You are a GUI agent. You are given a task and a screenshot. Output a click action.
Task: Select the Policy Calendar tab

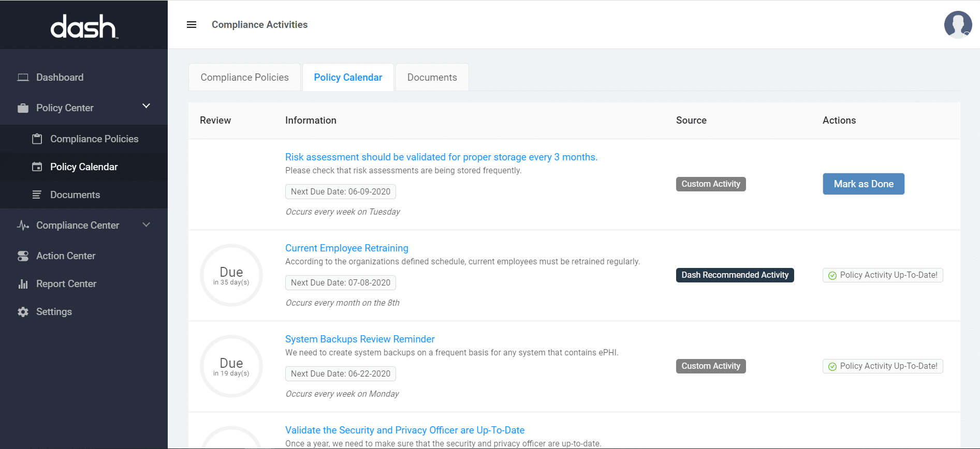(x=348, y=78)
